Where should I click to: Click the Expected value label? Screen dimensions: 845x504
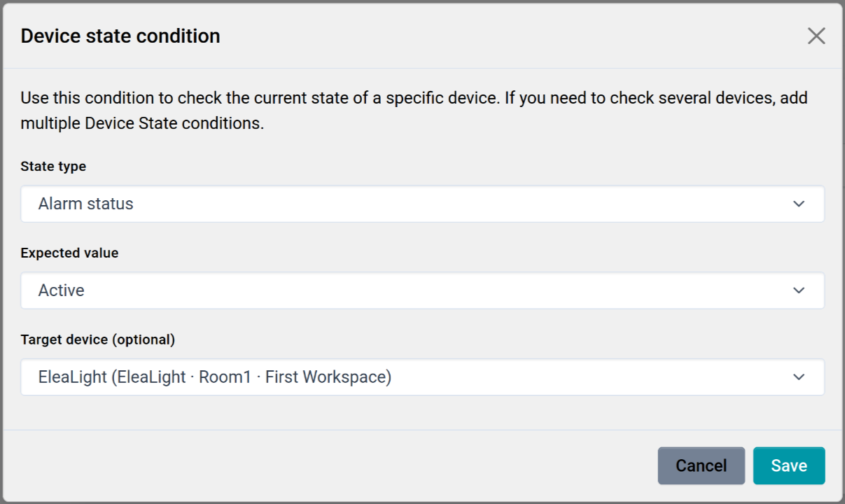(x=69, y=253)
